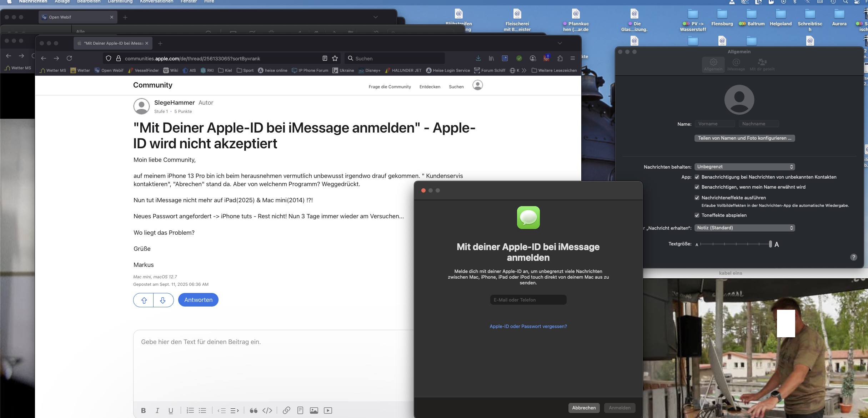Switch to the iMessage settings tab
Screen dimensions: 868x418
tap(736, 64)
